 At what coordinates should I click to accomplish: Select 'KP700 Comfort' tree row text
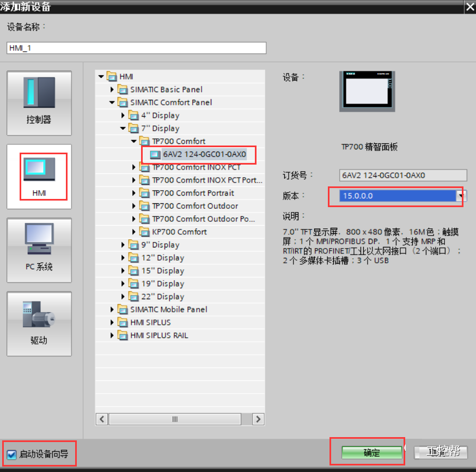click(x=179, y=232)
